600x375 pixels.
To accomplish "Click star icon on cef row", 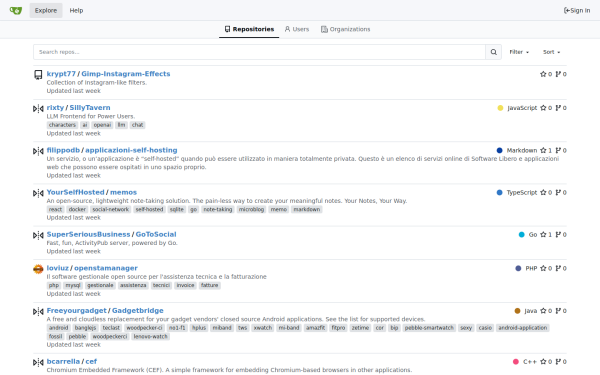I will coord(543,362).
